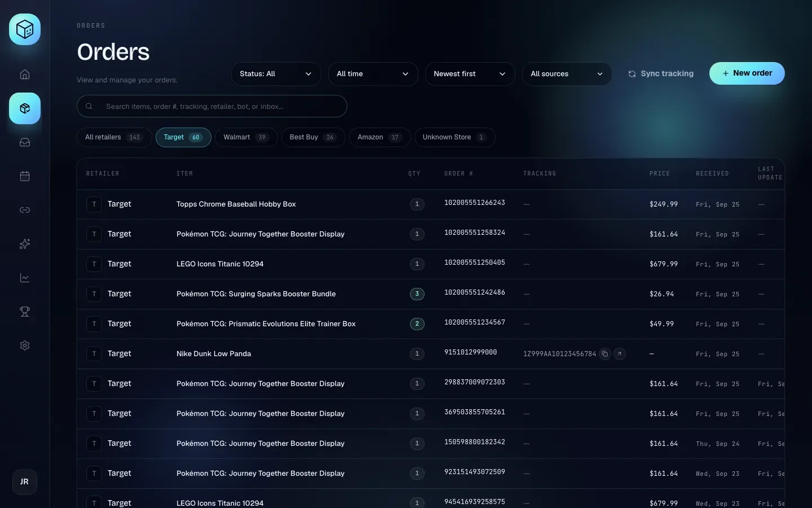812x508 pixels.
Task: Click order number 923151493072509
Action: [x=475, y=472]
